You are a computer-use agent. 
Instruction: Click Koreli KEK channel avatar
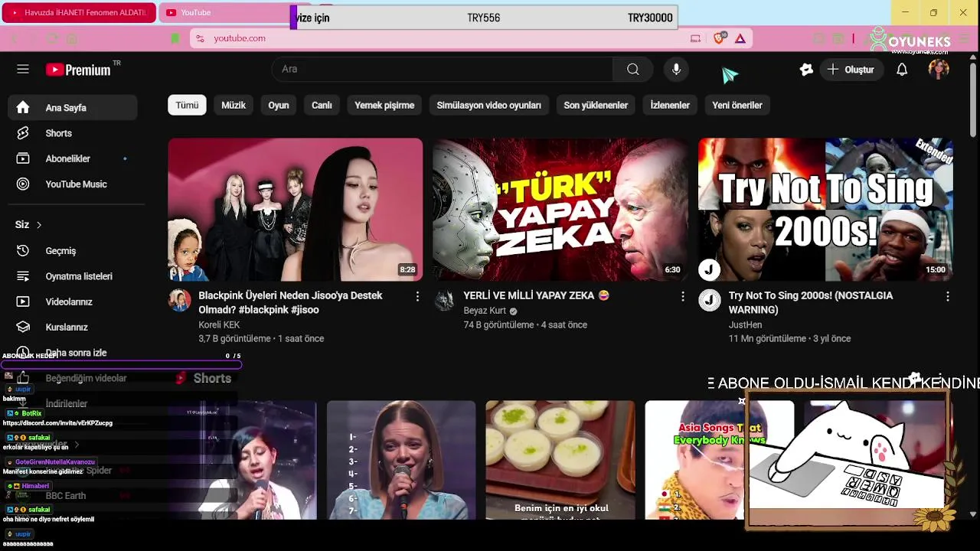(180, 300)
